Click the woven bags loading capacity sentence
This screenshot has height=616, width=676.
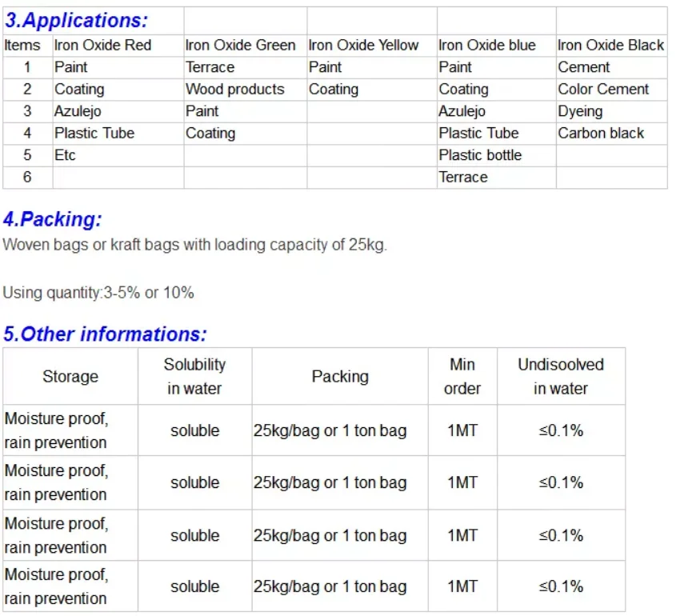(x=194, y=245)
